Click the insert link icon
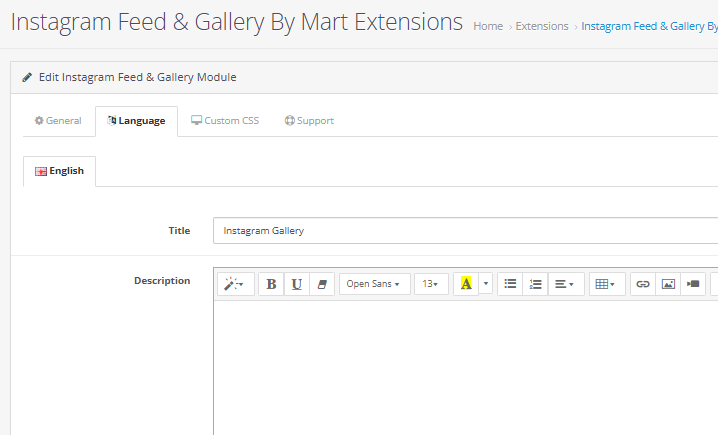This screenshot has width=718, height=435. [x=643, y=284]
